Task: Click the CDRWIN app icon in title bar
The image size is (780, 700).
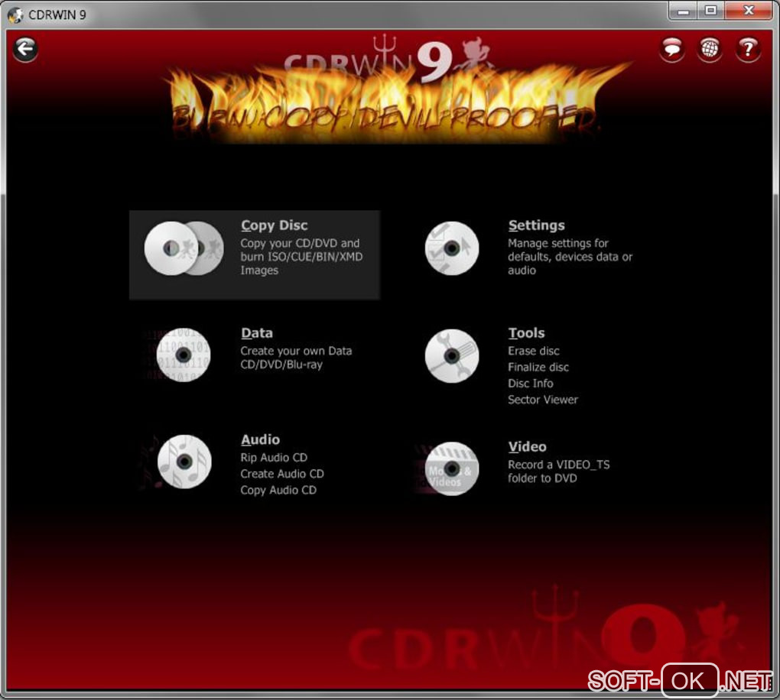Action: pyautogui.click(x=15, y=15)
